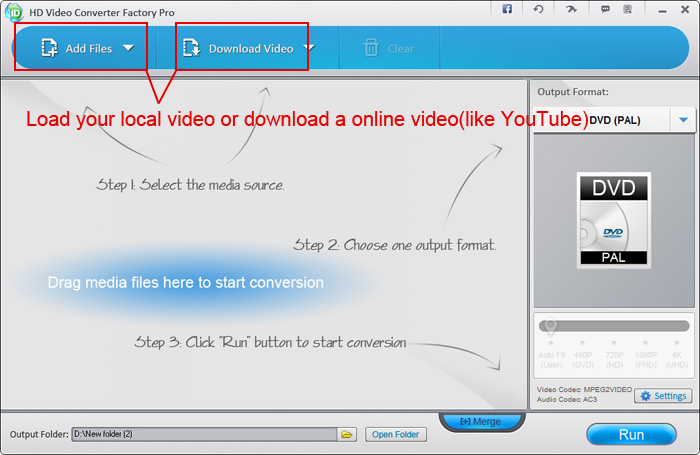Image resolution: width=700 pixels, height=455 pixels.
Task: Click the DVD PAL format thumbnail
Action: (613, 220)
